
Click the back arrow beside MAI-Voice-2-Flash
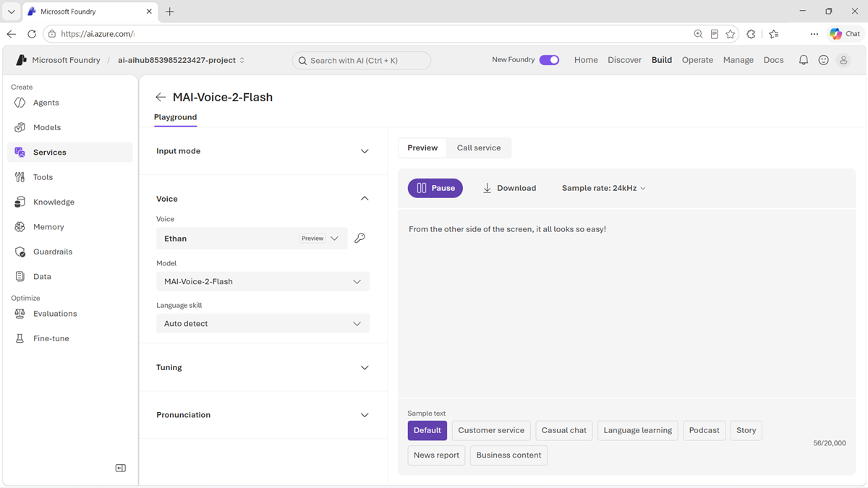pyautogui.click(x=161, y=97)
